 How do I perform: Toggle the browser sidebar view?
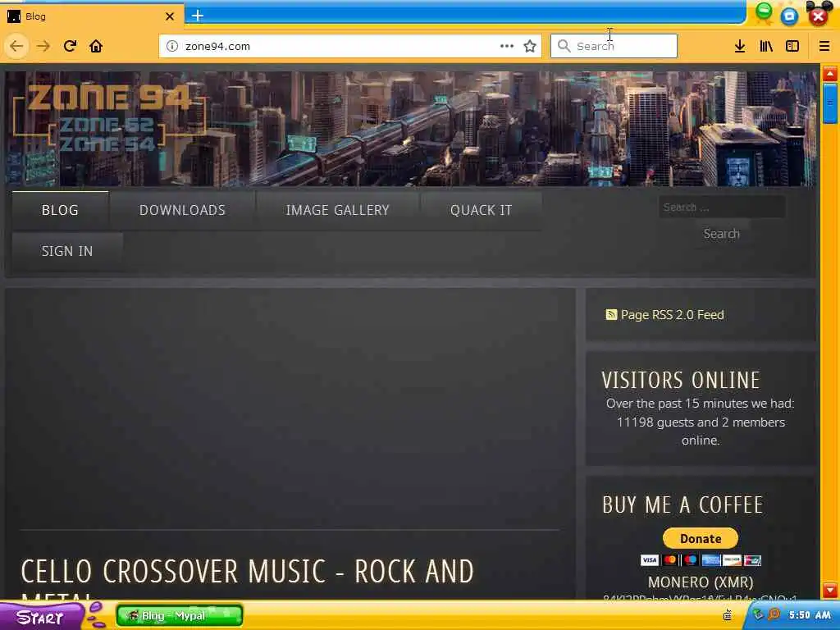tap(792, 46)
